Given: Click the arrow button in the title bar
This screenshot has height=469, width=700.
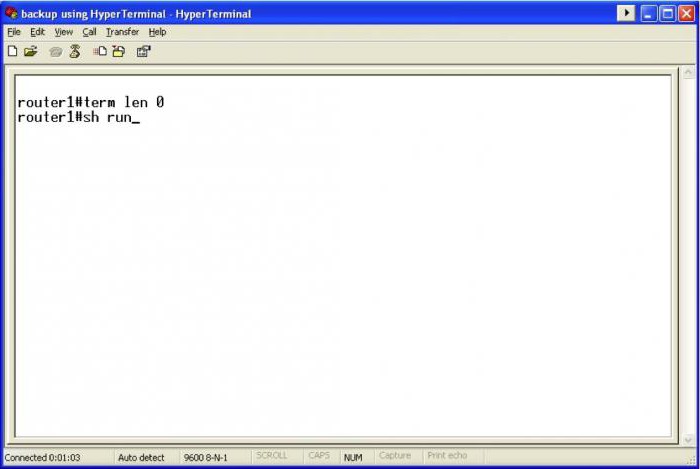Looking at the screenshot, I should [626, 13].
